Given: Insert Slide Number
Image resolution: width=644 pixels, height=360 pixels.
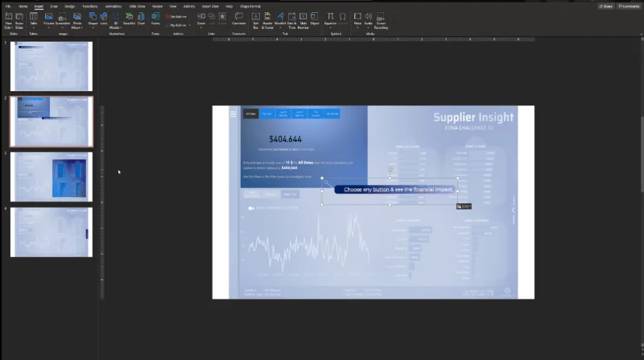Looking at the screenshot, I should tap(303, 21).
